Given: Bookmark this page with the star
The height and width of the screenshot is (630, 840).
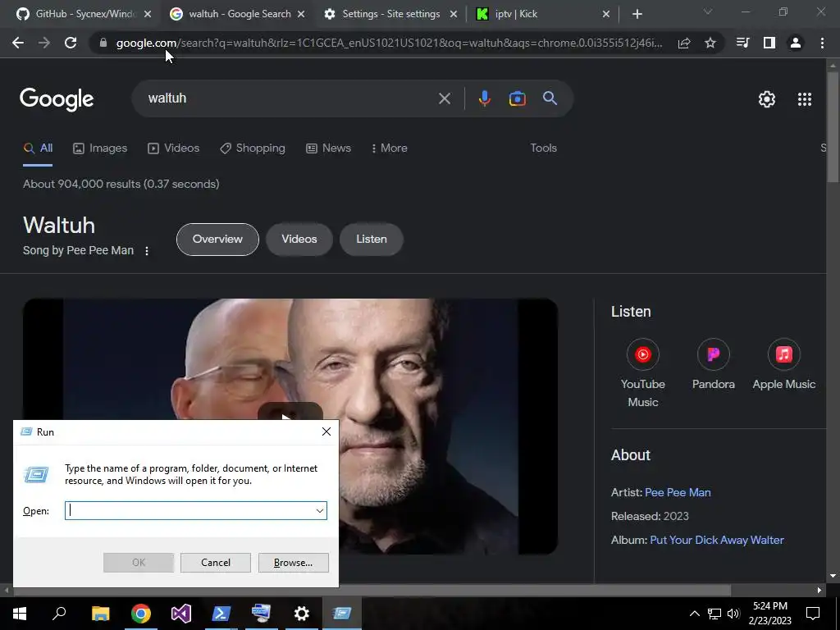Looking at the screenshot, I should [710, 43].
